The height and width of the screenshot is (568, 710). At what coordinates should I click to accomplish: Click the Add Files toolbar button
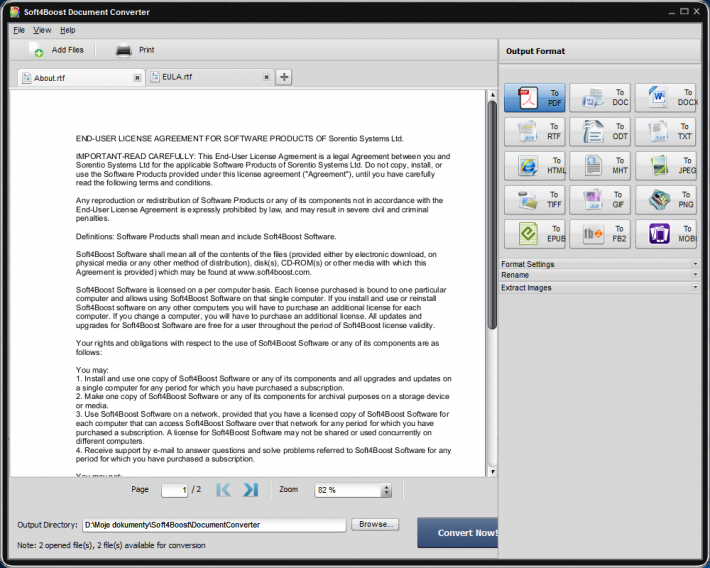pyautogui.click(x=56, y=50)
